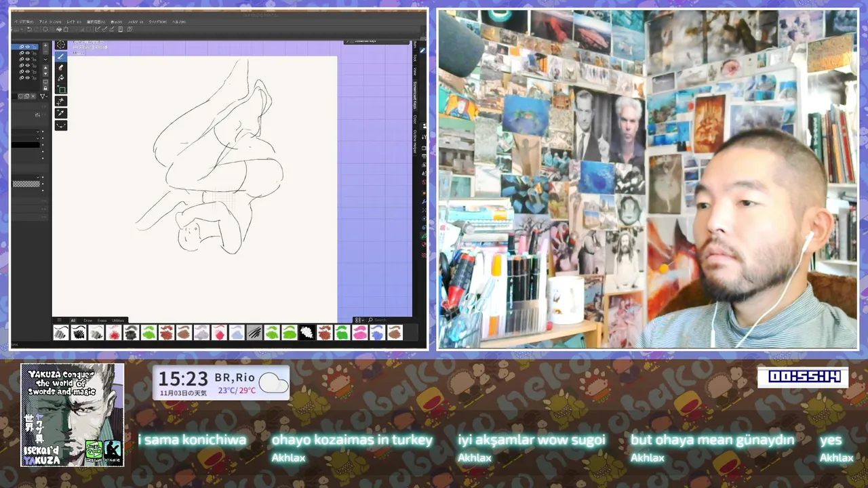The height and width of the screenshot is (488, 868).
Task: Click the paint bucket icon in top toolbar
Action: coord(59,29)
